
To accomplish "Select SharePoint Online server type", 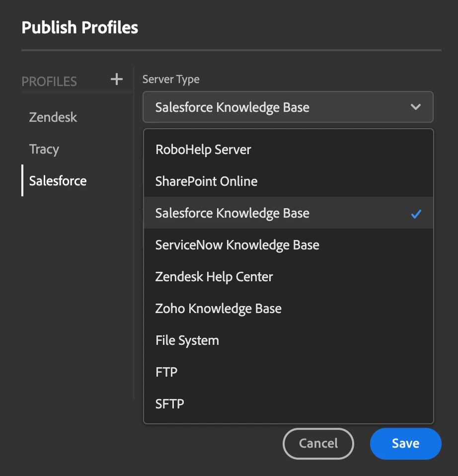I will coord(206,181).
